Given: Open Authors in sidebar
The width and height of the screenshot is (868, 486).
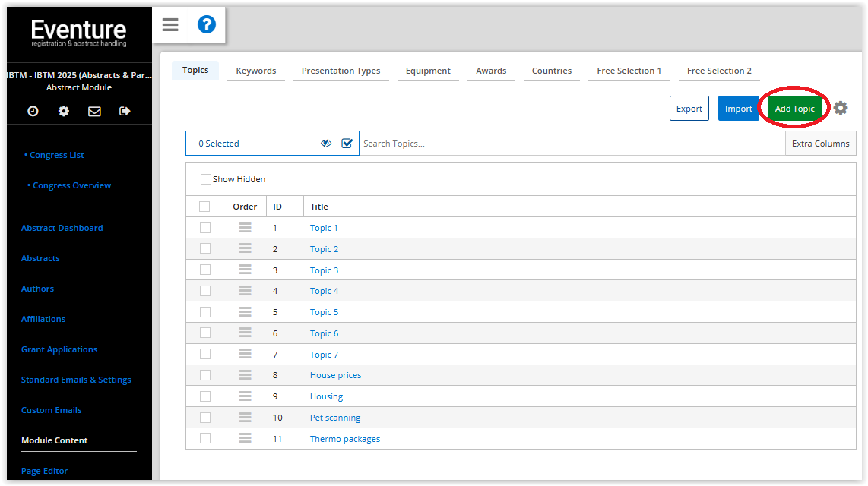Looking at the screenshot, I should coord(38,289).
